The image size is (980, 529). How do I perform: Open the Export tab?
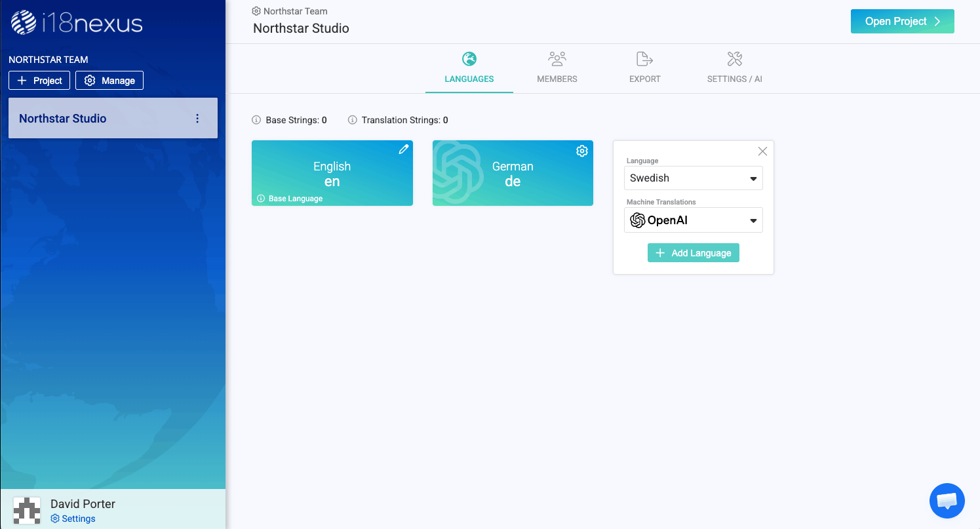click(644, 68)
